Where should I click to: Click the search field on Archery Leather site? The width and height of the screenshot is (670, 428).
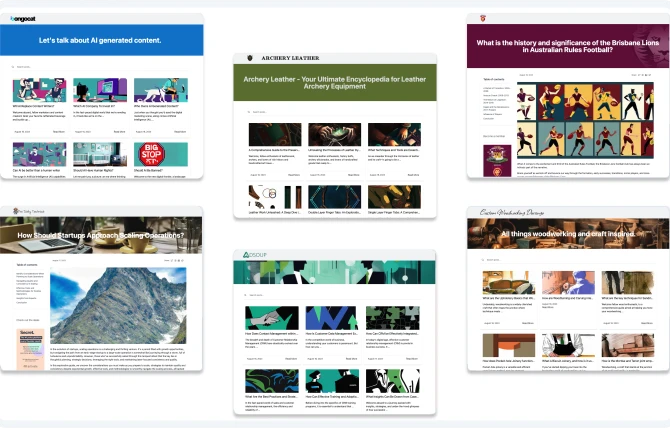[335, 112]
